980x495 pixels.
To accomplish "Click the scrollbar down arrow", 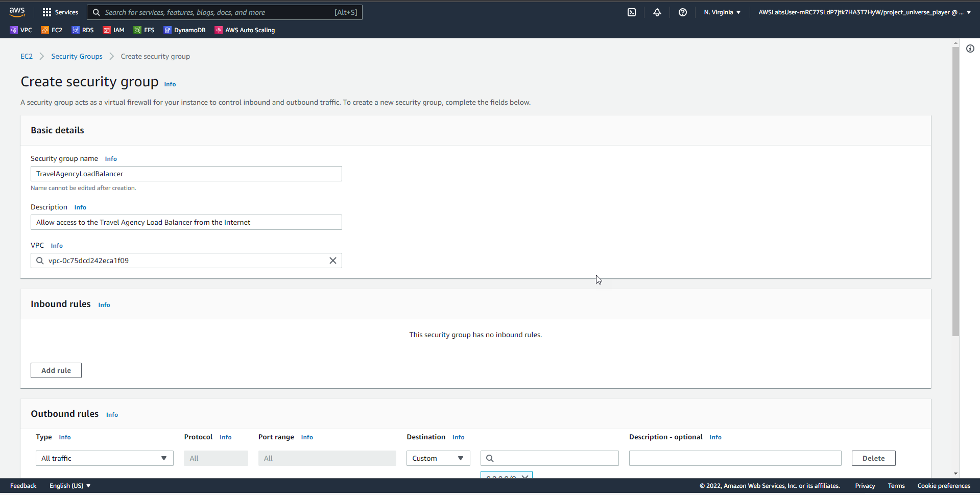I will [955, 474].
